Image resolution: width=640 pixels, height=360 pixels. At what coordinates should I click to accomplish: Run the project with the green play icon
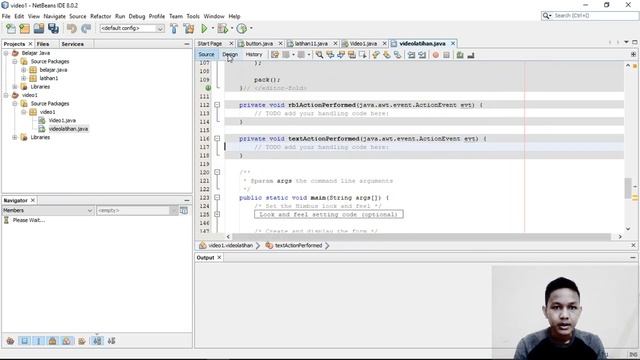[204, 28]
